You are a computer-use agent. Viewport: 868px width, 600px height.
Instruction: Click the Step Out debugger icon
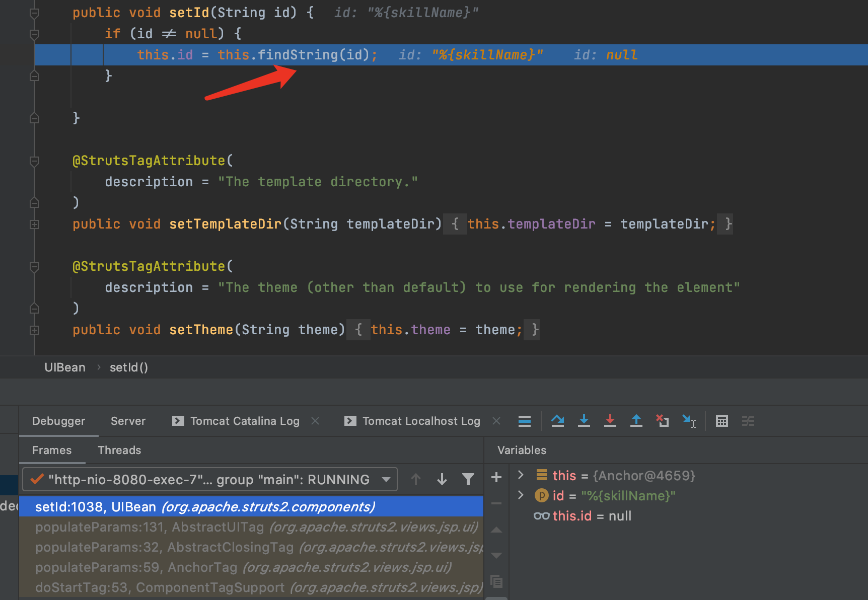636,421
